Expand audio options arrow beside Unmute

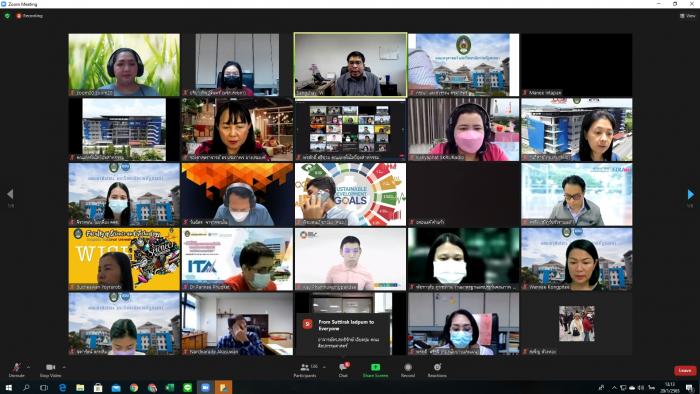29,367
